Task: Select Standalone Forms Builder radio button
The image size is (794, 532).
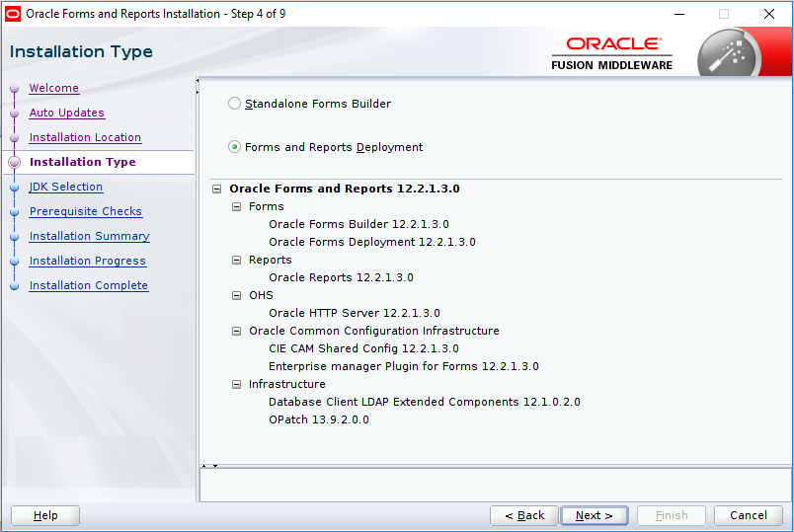Action: tap(234, 104)
